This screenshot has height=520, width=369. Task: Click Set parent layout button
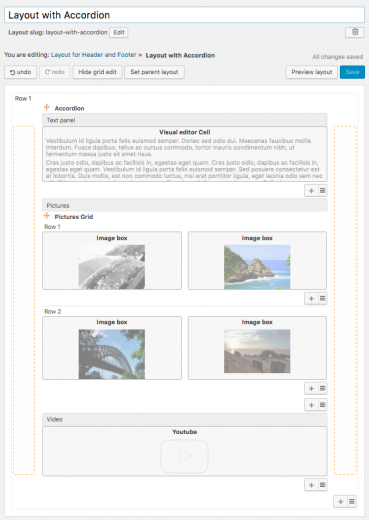pos(154,72)
